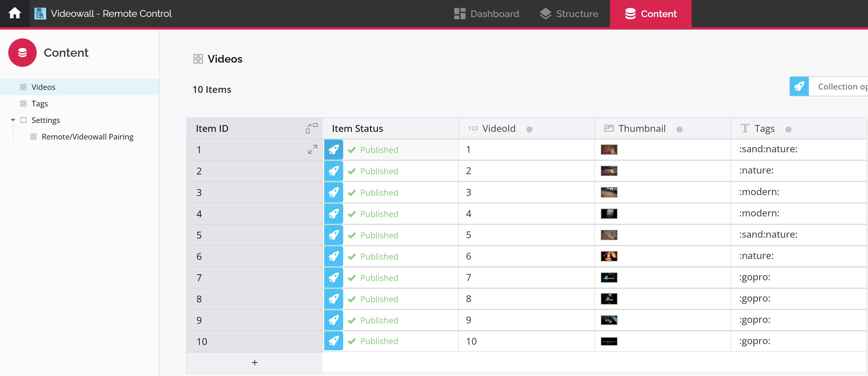Click the :sand:nature: tag of item 5
The image size is (868, 376).
(x=768, y=235)
